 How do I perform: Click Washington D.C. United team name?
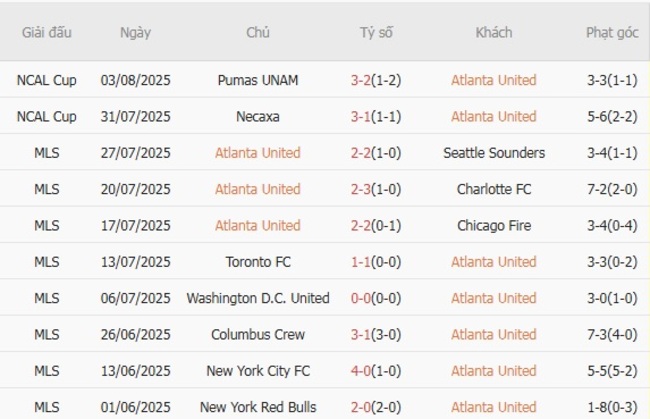tap(257, 298)
